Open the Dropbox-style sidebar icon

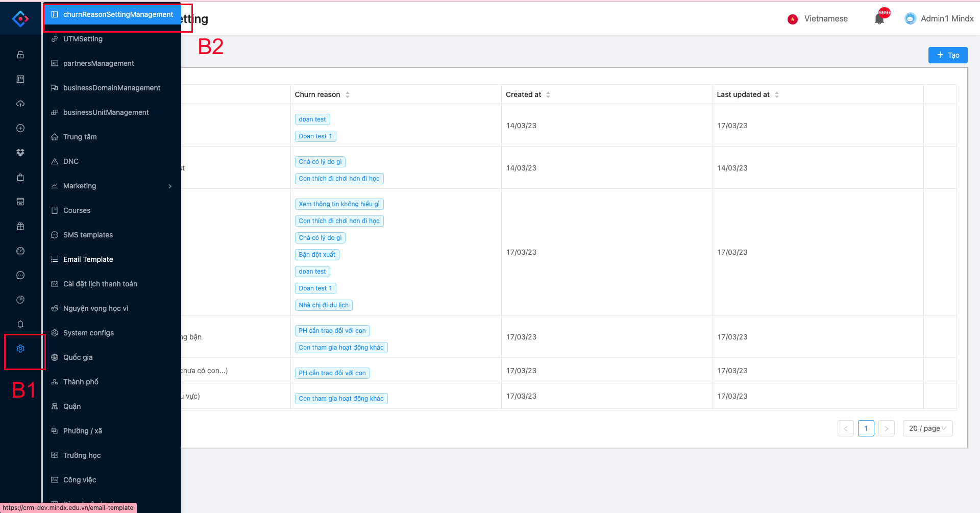[20, 153]
